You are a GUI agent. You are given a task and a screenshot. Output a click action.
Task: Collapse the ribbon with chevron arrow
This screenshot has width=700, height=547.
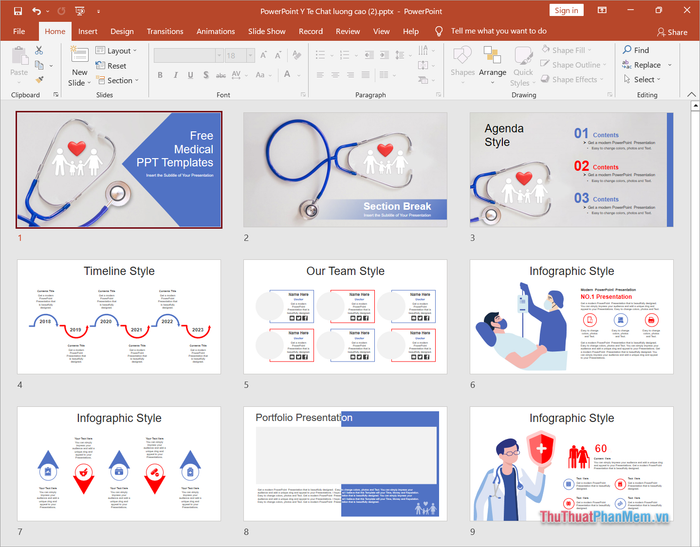pos(691,94)
